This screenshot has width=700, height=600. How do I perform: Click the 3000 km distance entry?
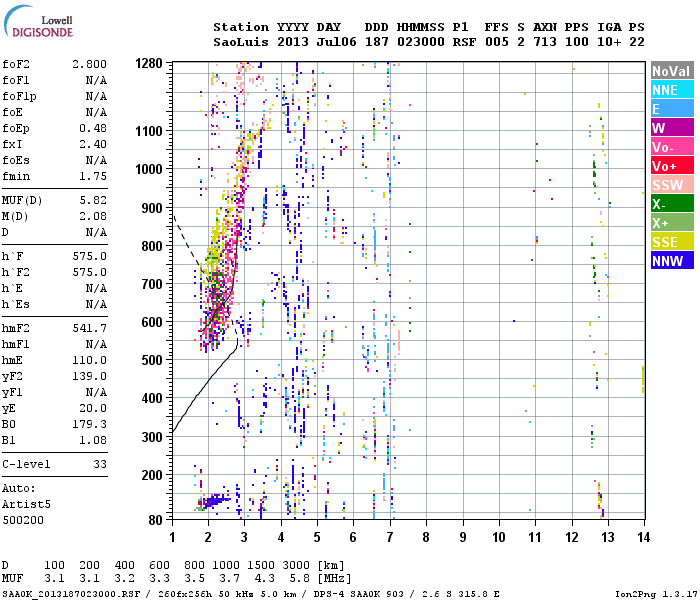tap(296, 565)
